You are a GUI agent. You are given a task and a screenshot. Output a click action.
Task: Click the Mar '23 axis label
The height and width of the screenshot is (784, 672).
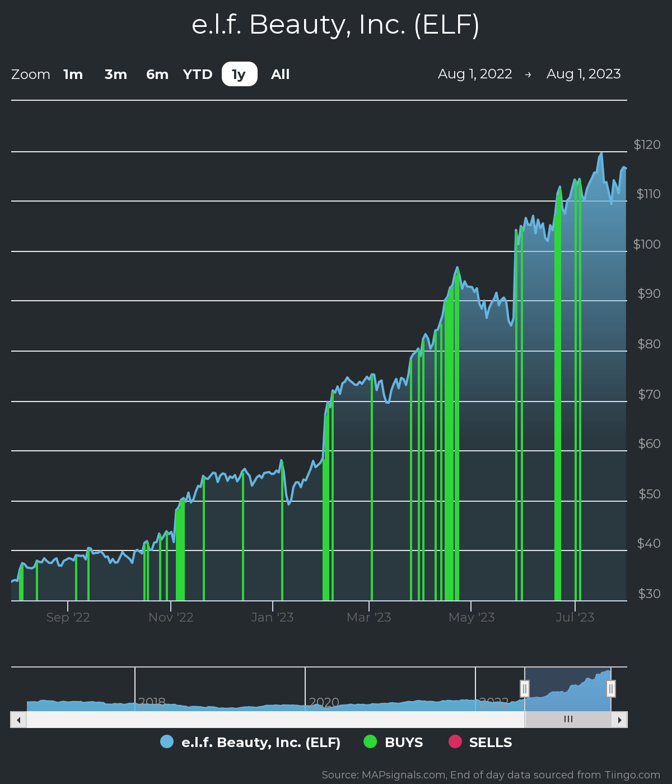pos(369,618)
